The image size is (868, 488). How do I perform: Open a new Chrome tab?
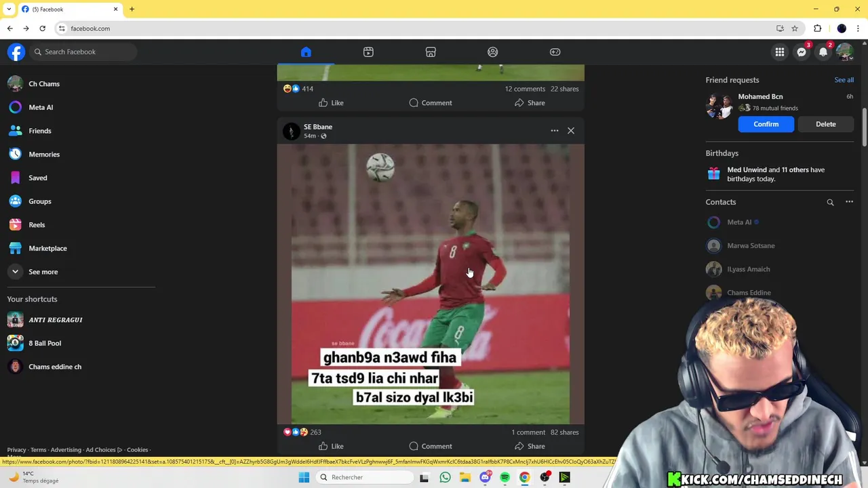click(x=132, y=9)
